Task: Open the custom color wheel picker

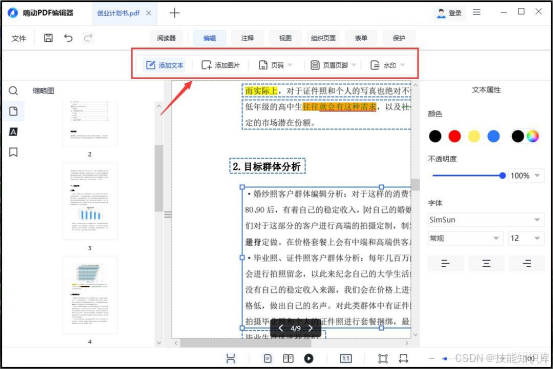Action: coord(533,136)
